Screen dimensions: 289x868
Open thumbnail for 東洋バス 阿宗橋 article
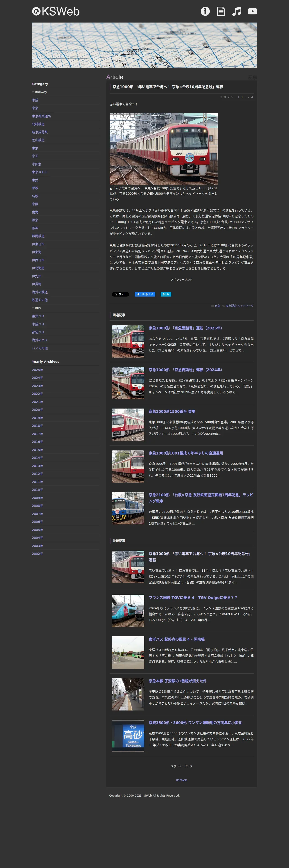pyautogui.click(x=128, y=653)
